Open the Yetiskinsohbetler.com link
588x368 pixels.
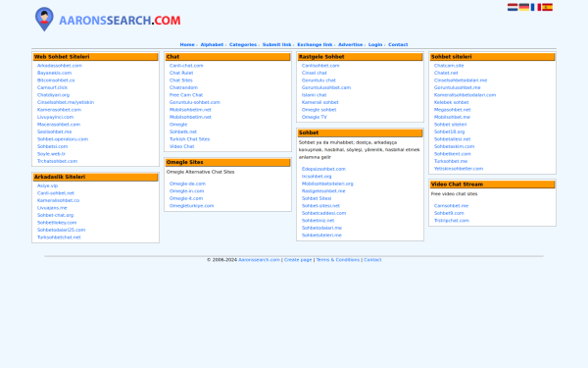(x=459, y=169)
